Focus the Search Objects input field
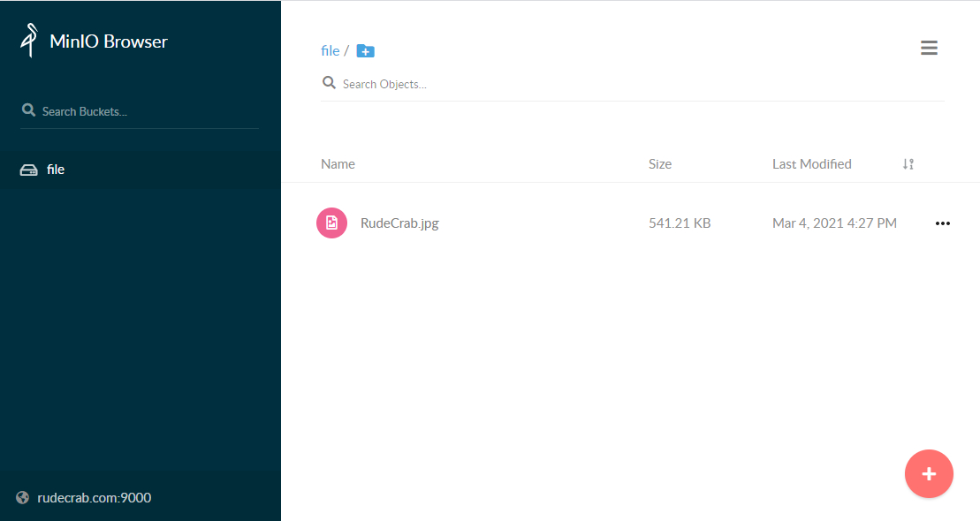 tap(633, 84)
